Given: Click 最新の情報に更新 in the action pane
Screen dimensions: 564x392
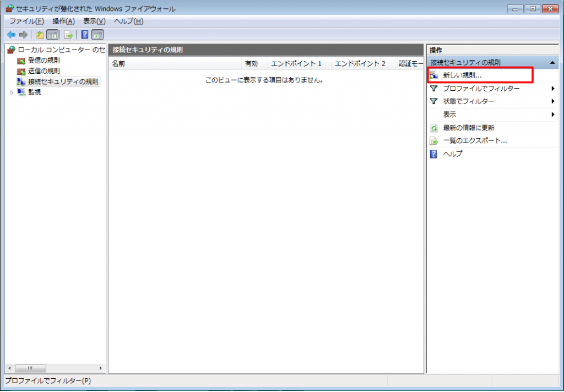Looking at the screenshot, I should point(492,128).
